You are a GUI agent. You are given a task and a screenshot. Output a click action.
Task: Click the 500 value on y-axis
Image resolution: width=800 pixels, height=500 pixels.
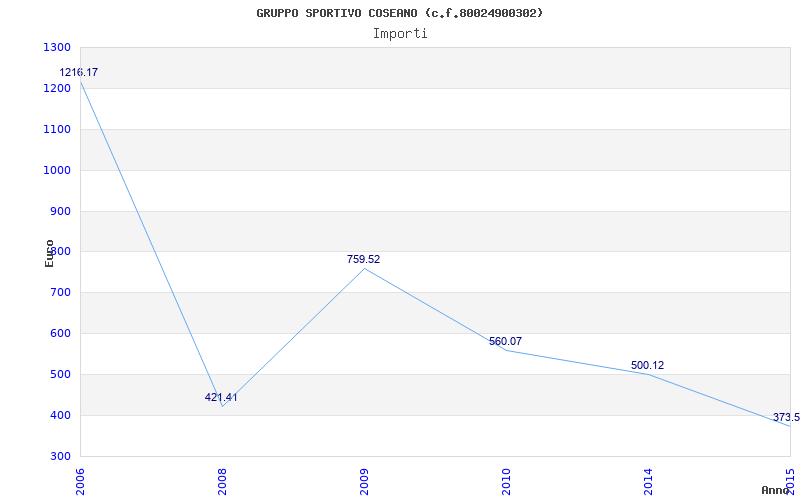[61, 374]
